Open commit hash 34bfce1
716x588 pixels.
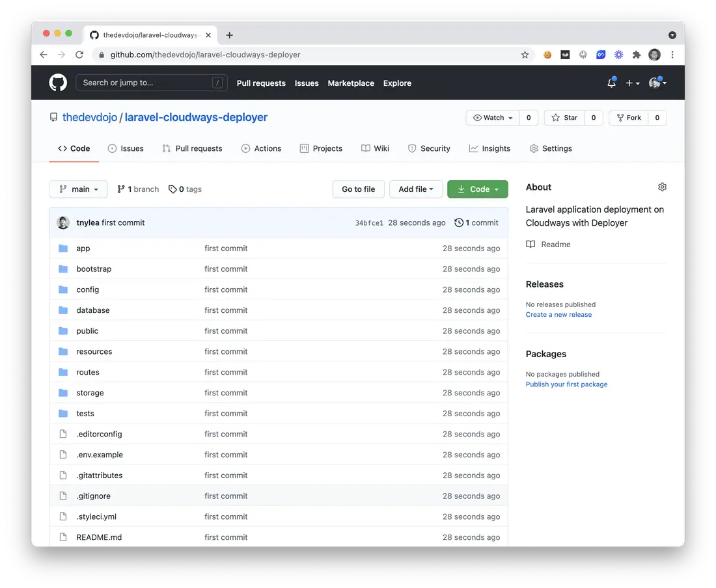369,223
